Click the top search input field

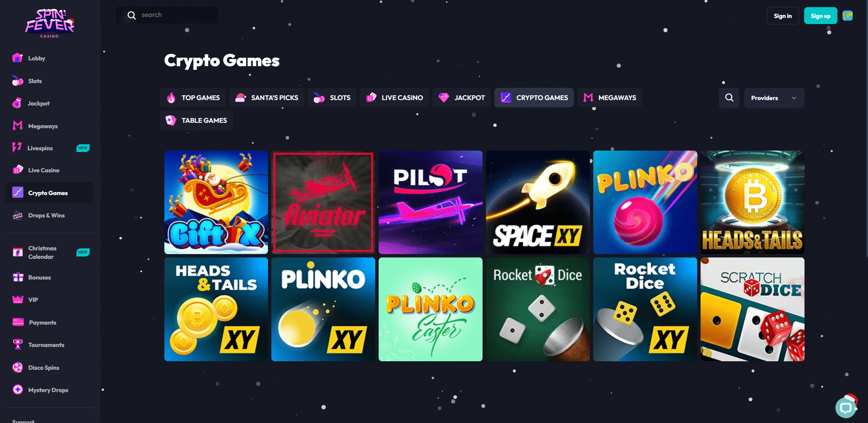coord(167,15)
